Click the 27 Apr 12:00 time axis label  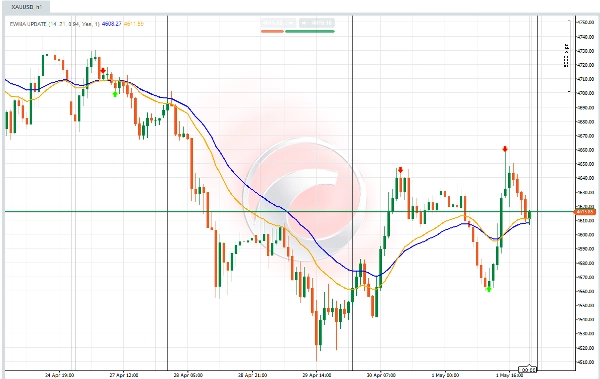tap(124, 375)
